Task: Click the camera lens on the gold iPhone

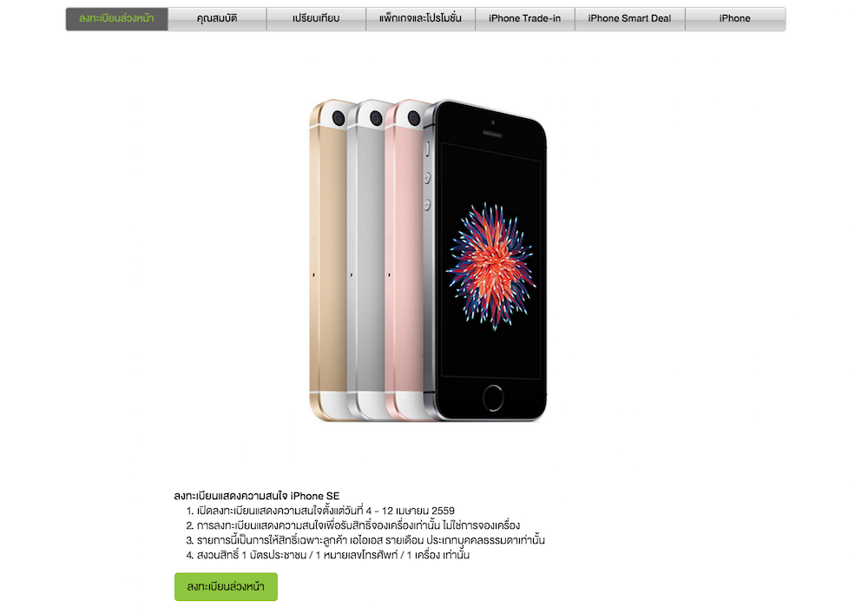Action: pos(339,118)
